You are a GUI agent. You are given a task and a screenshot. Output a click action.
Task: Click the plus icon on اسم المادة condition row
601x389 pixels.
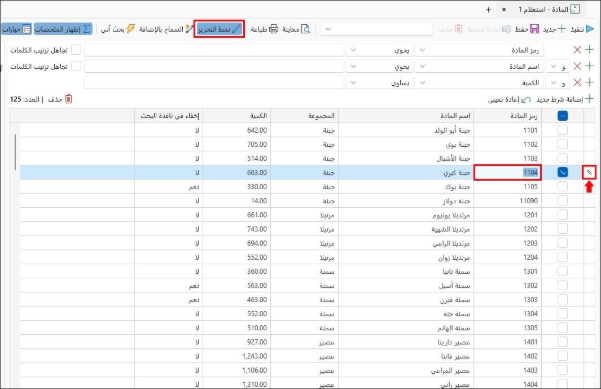tap(590, 66)
